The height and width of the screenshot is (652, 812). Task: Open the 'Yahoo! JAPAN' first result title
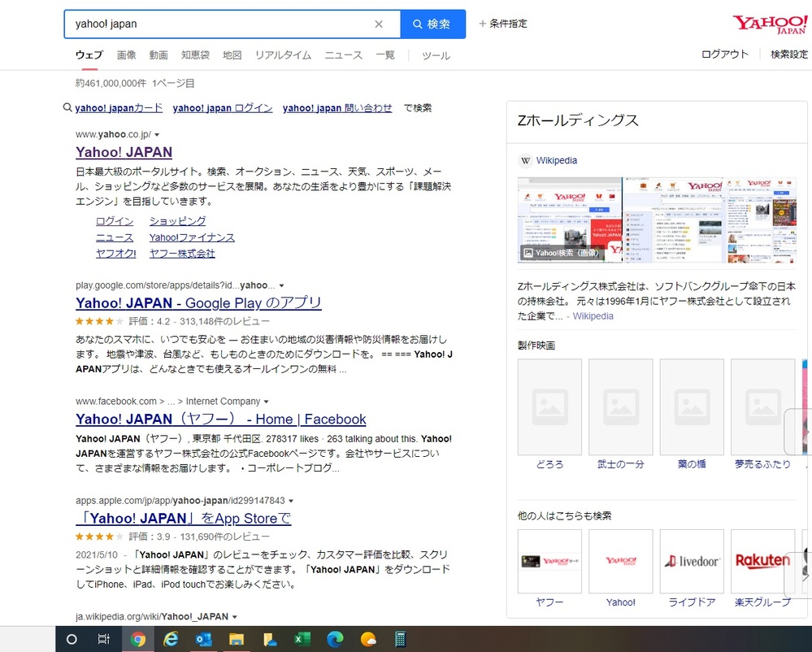pos(124,152)
